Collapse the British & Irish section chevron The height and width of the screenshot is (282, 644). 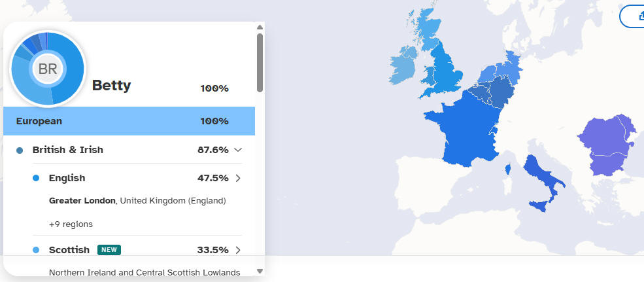coord(238,150)
